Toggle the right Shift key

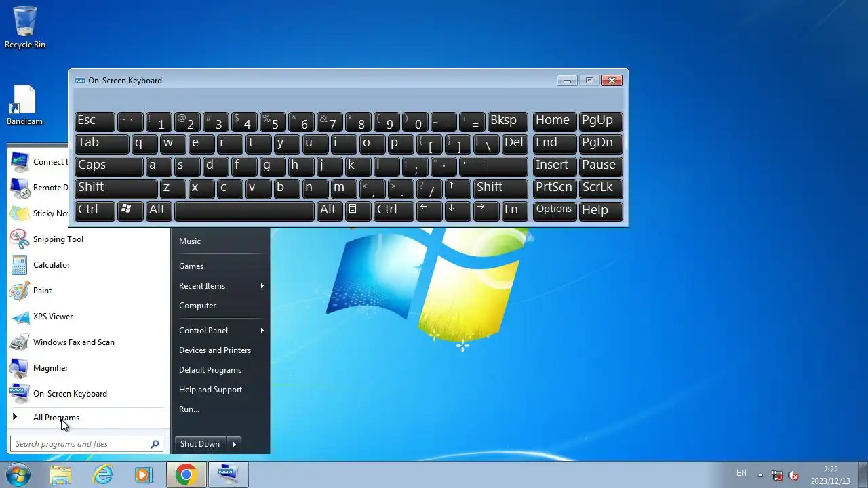[x=500, y=188]
